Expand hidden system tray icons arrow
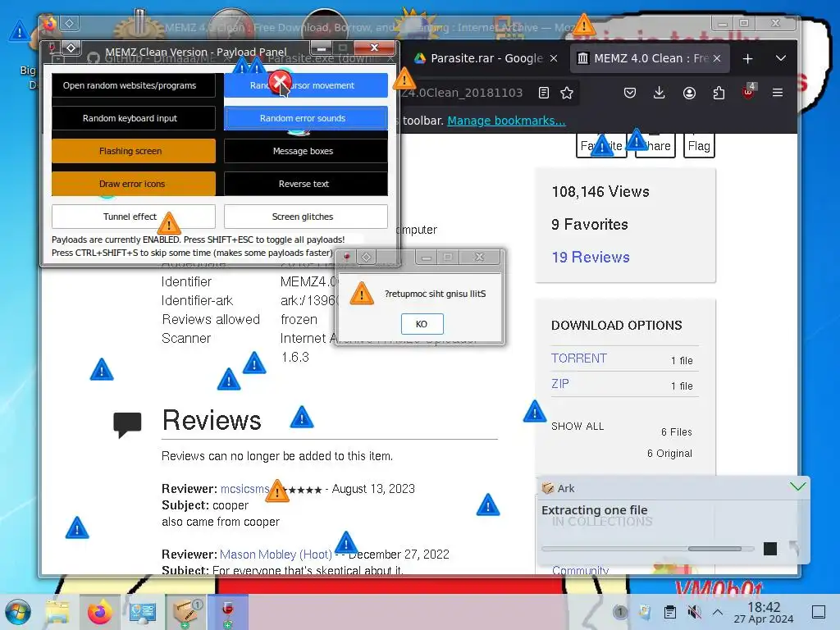840x630 pixels. pyautogui.click(x=718, y=612)
